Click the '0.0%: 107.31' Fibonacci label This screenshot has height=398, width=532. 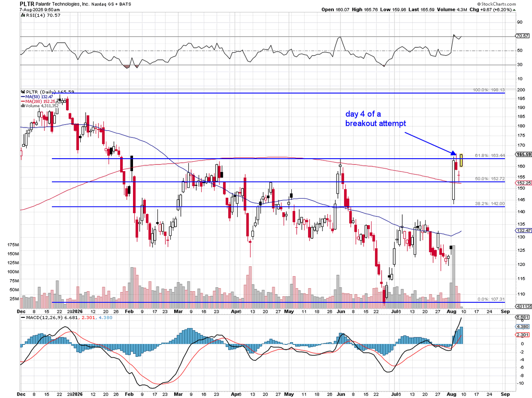491,299
